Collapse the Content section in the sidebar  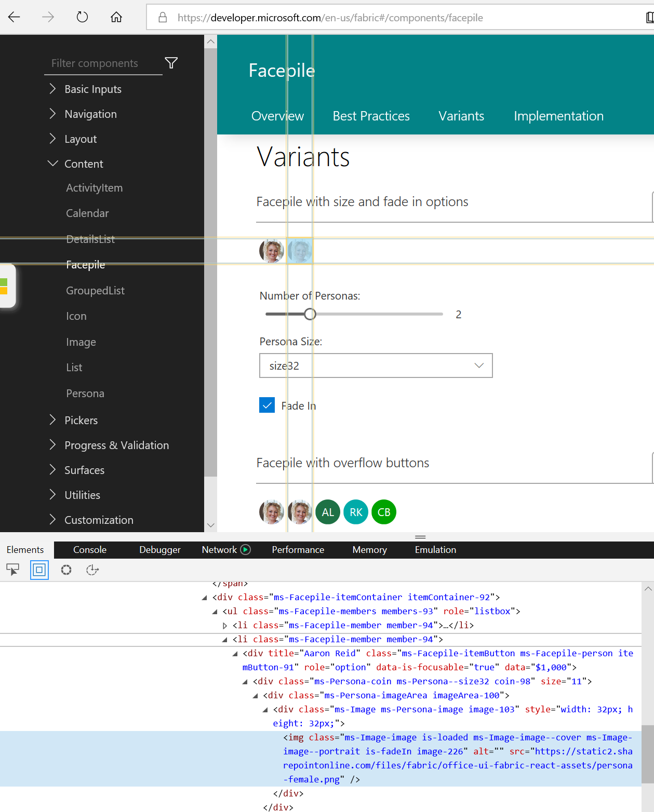pyautogui.click(x=84, y=164)
